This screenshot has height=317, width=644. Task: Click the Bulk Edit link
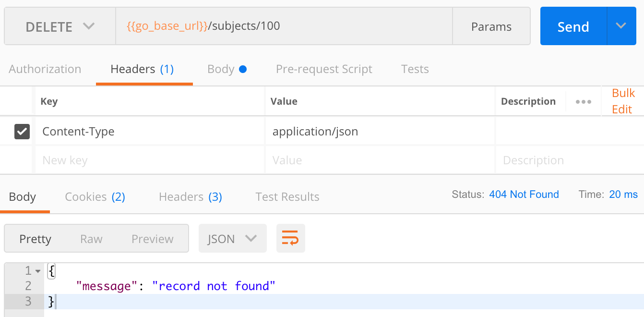[x=623, y=101]
